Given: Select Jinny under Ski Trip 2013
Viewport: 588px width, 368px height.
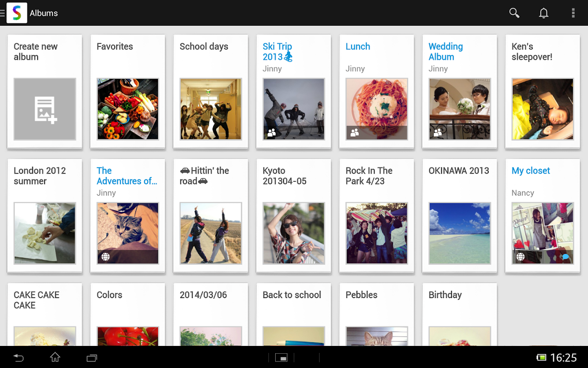Looking at the screenshot, I should pos(272,69).
